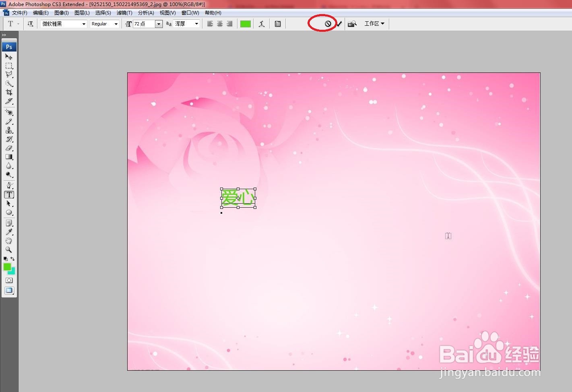Image resolution: width=572 pixels, height=392 pixels.
Task: Select the Zoom tool
Action: (x=9, y=250)
